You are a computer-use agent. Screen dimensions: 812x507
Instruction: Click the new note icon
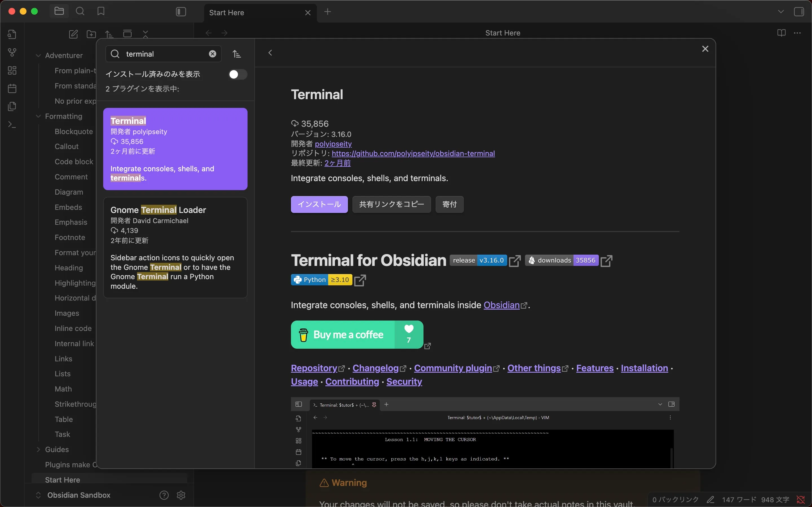tap(74, 34)
